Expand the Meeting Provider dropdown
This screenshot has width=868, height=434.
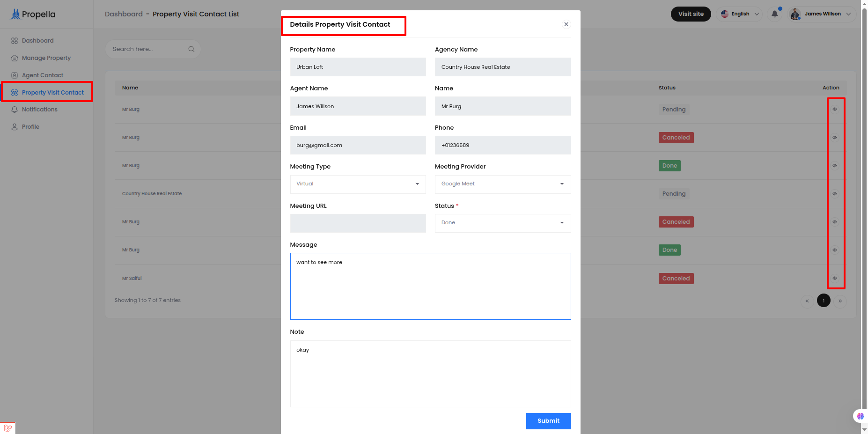pos(503,184)
